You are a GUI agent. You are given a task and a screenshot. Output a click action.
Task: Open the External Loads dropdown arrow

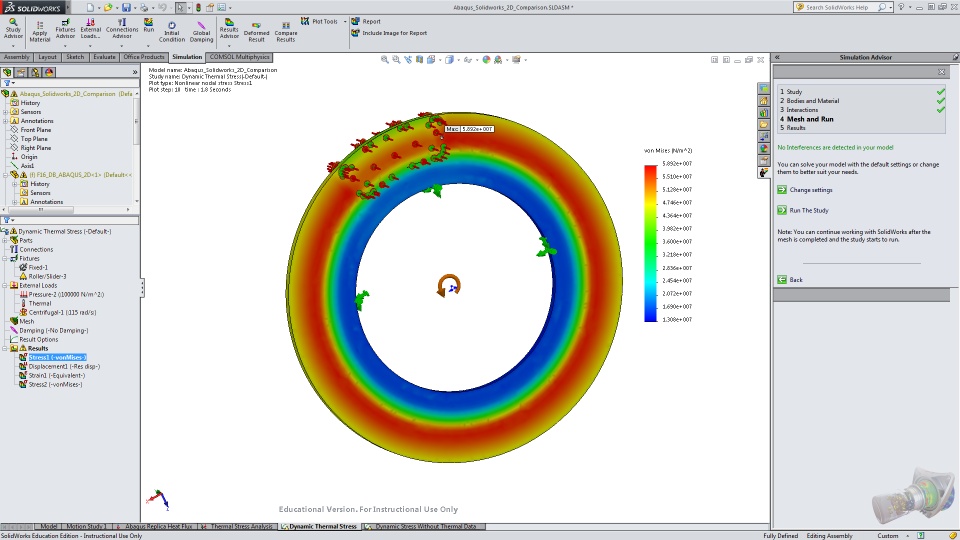[90, 46]
